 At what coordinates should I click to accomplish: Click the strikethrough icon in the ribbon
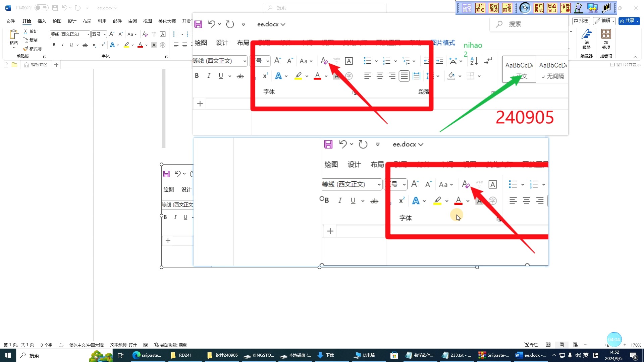coord(85,45)
